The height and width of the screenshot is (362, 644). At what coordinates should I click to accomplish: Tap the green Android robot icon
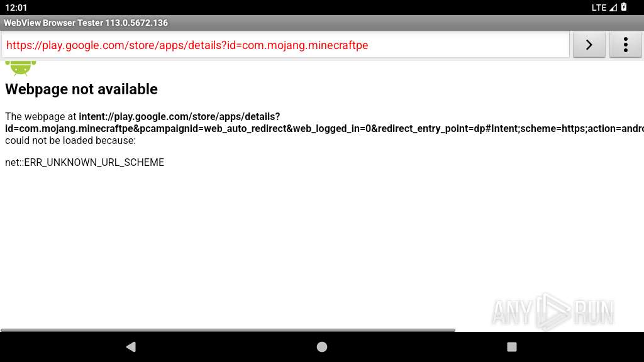21,68
